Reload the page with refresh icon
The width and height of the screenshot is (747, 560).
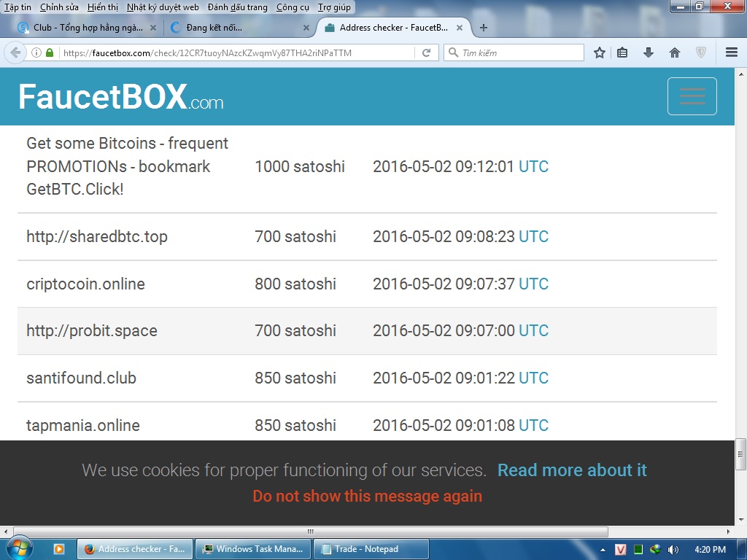click(x=426, y=52)
